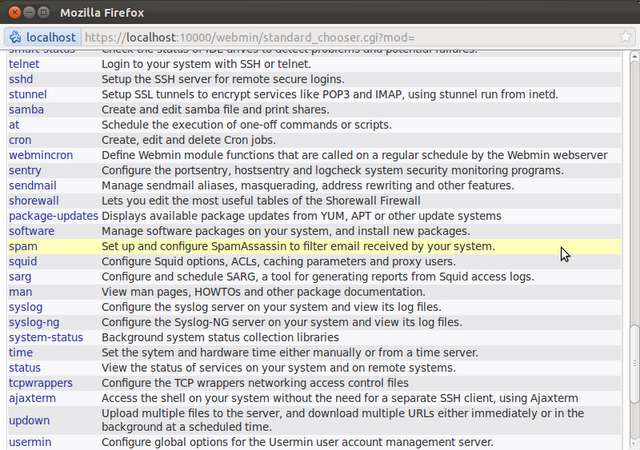Choose the syslog-ng module link
Viewport: 640px width, 450px height.
(x=34, y=322)
